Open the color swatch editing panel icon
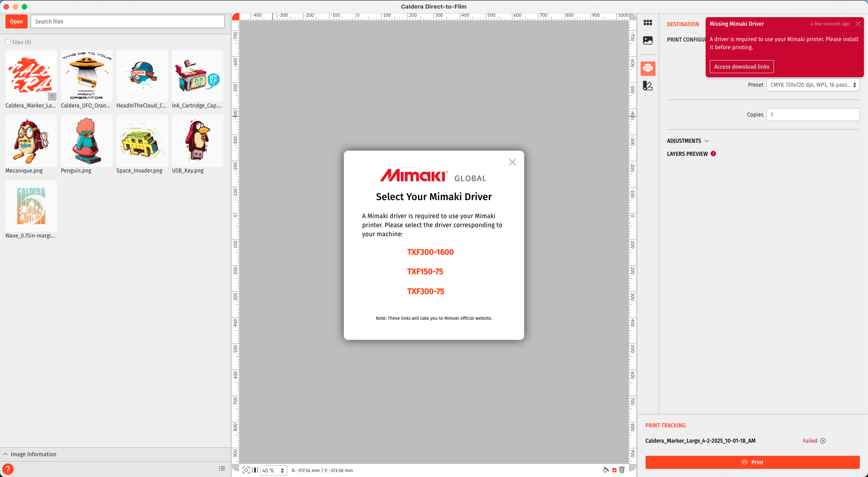The width and height of the screenshot is (868, 477). (x=648, y=86)
